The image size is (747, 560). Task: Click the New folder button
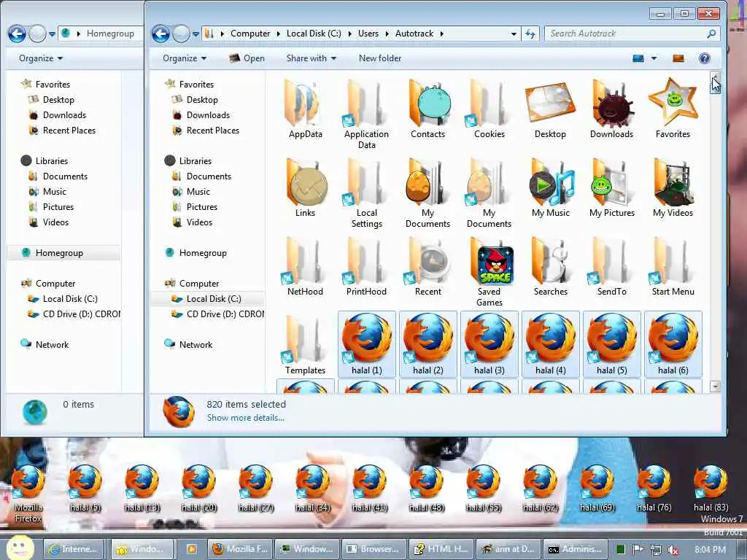(x=379, y=58)
